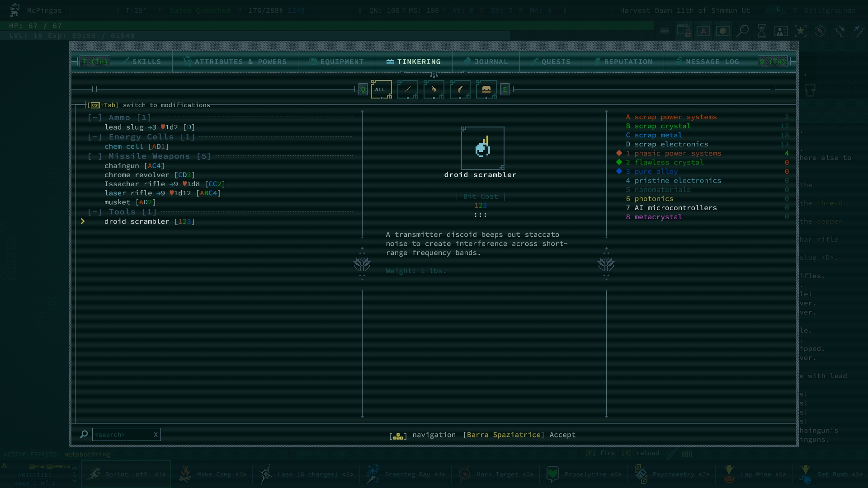Toggle the ALL category filter
Screen dimensions: 868x488
coord(381,89)
